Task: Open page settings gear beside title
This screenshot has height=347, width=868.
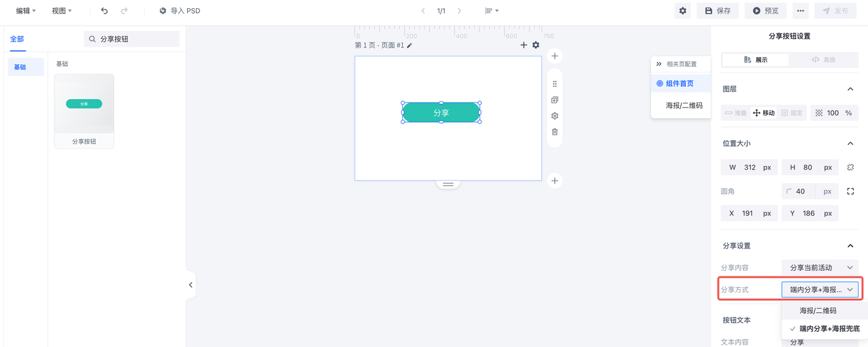Action: 536,45
